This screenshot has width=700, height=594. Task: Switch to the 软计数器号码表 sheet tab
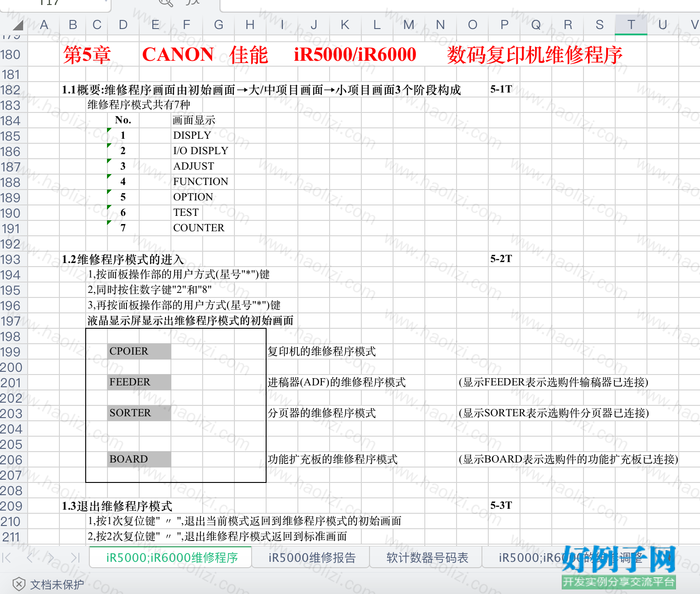tap(427, 558)
